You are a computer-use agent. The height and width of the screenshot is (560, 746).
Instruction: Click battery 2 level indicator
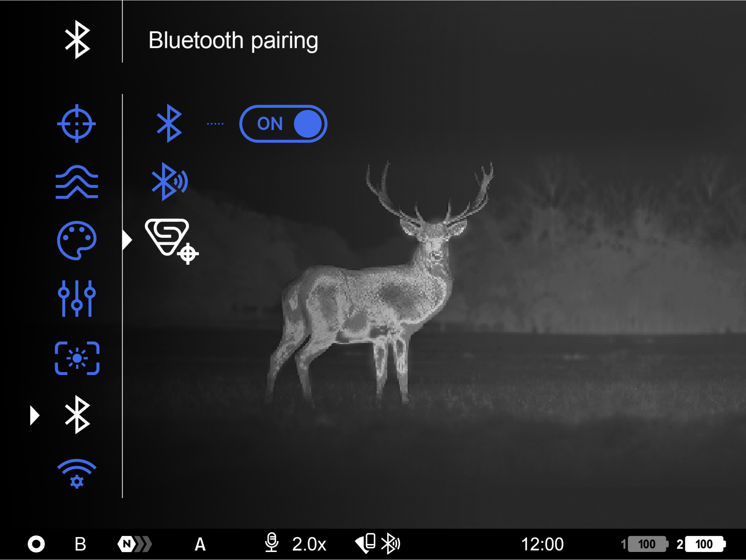point(705,544)
